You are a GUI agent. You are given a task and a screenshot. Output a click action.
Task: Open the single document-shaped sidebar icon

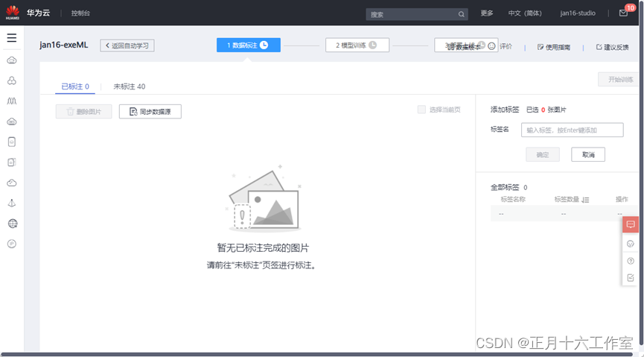12,142
